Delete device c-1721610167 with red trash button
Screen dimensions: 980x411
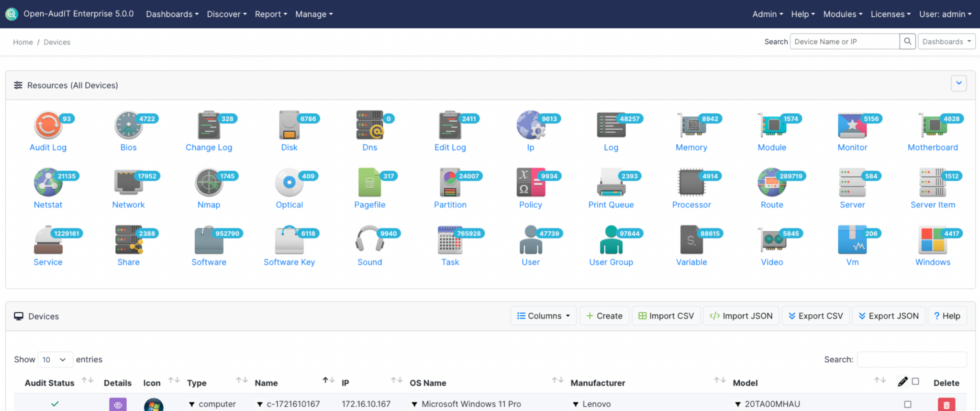(946, 404)
